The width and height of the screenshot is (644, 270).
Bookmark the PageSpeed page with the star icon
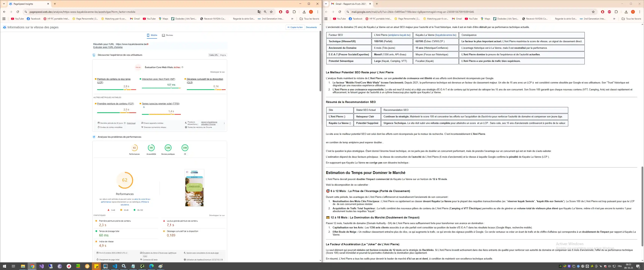click(271, 12)
